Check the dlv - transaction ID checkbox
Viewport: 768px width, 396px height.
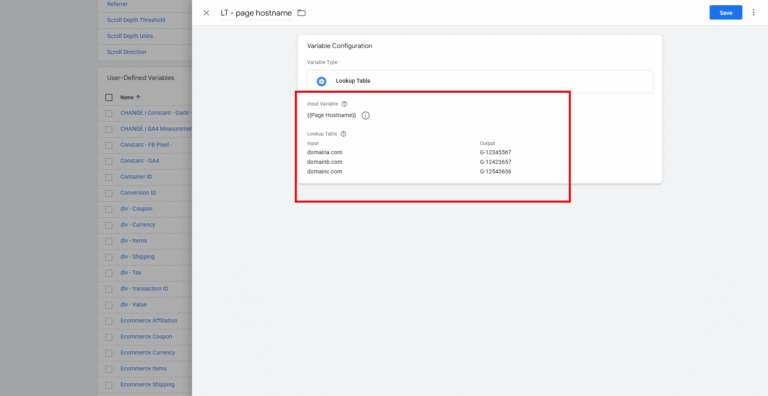pyautogui.click(x=109, y=289)
